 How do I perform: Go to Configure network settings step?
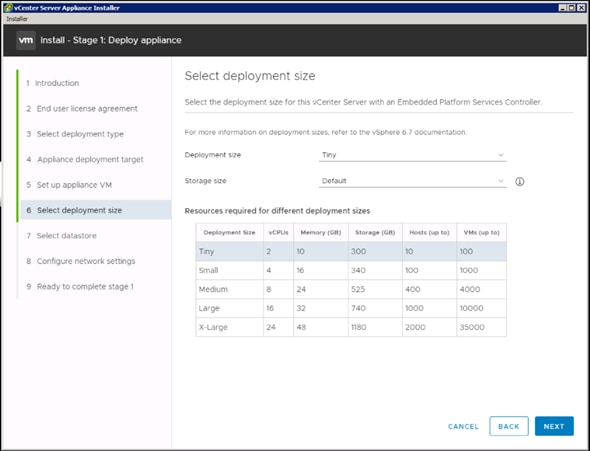[x=81, y=261]
